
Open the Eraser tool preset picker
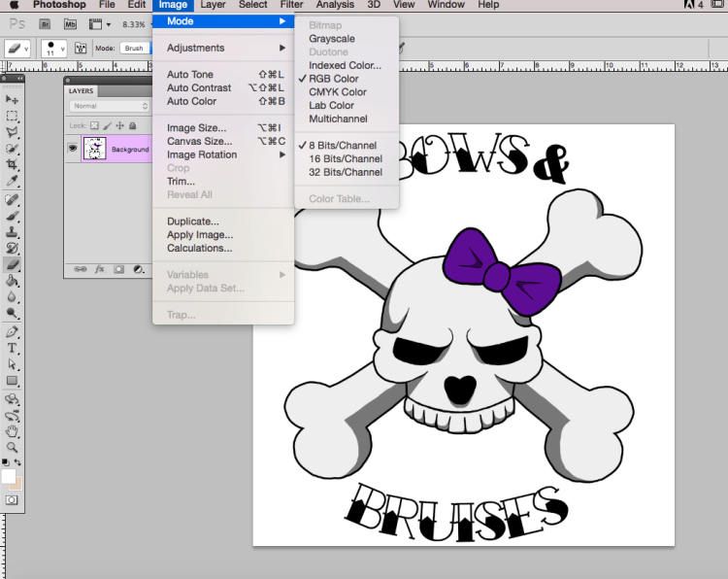coord(17,48)
